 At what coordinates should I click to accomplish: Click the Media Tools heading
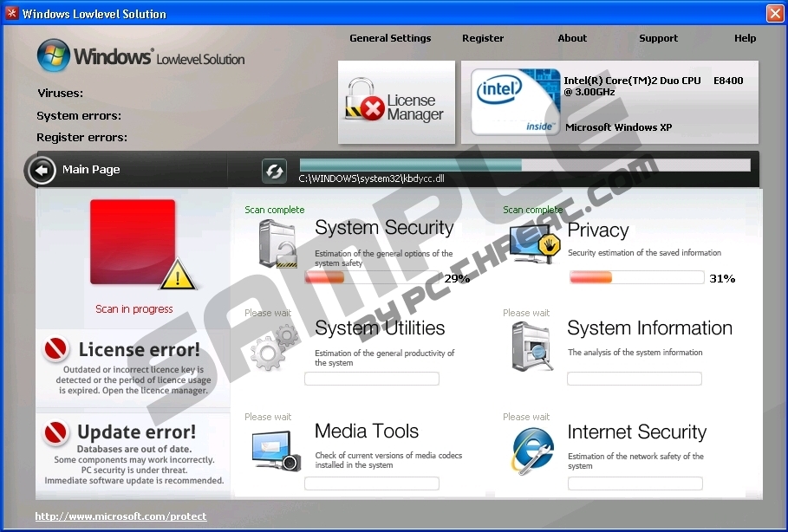367,431
